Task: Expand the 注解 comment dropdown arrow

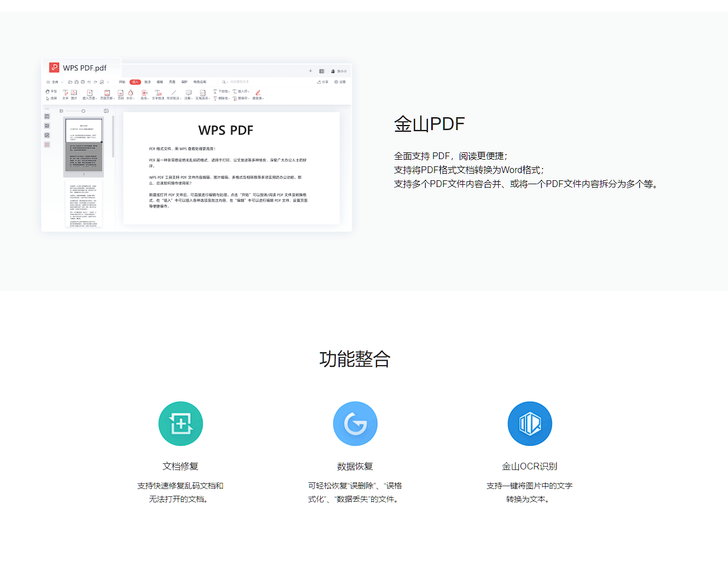Action: (192, 98)
